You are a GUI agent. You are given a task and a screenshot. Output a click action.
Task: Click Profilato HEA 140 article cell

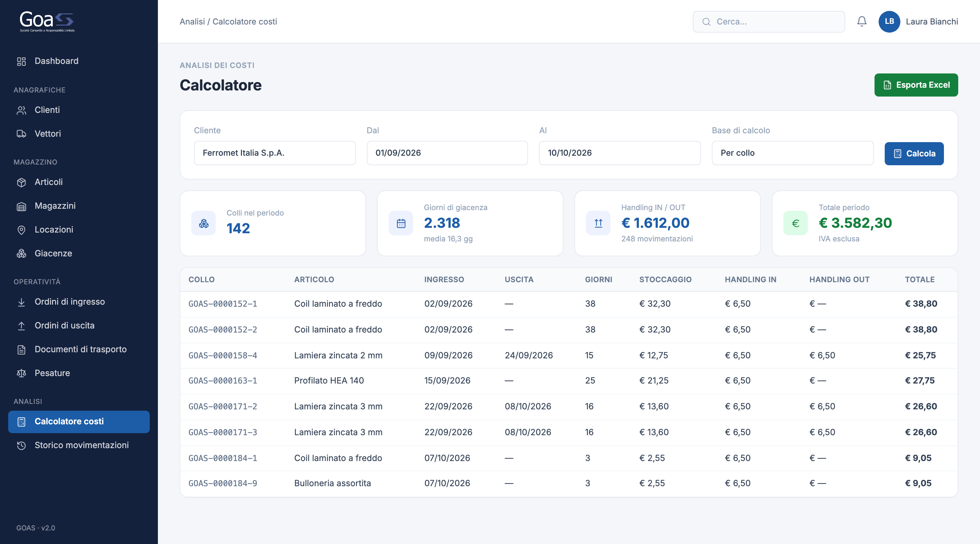click(329, 380)
